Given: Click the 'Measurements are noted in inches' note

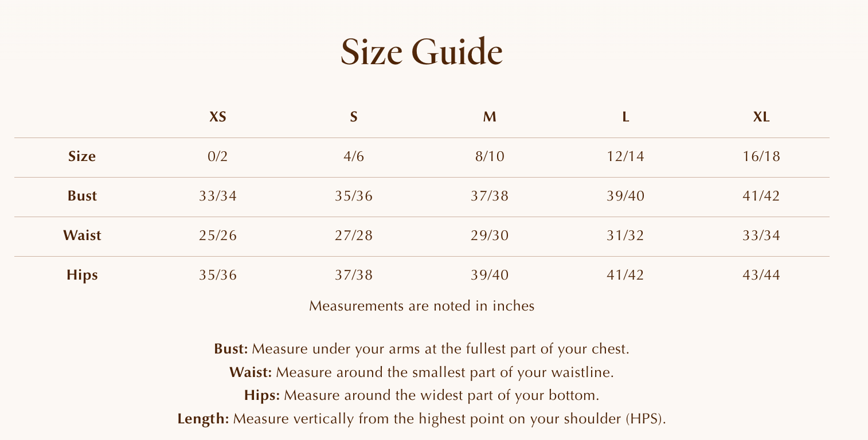Looking at the screenshot, I should pyautogui.click(x=421, y=306).
